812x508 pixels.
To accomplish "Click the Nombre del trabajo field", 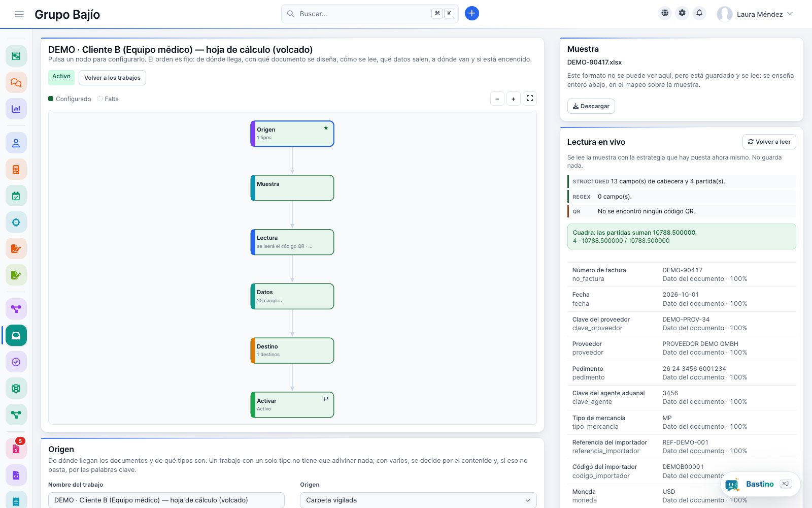I will click(166, 500).
